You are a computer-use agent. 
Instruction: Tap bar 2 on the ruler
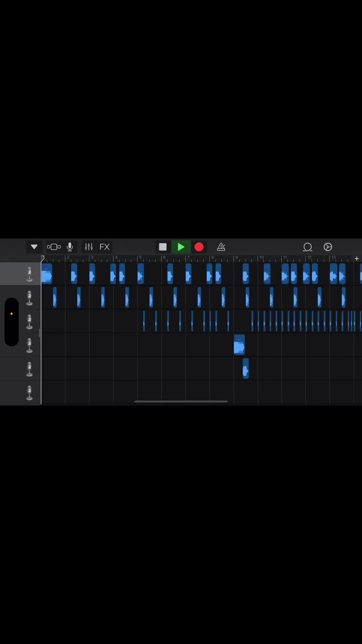pos(68,258)
